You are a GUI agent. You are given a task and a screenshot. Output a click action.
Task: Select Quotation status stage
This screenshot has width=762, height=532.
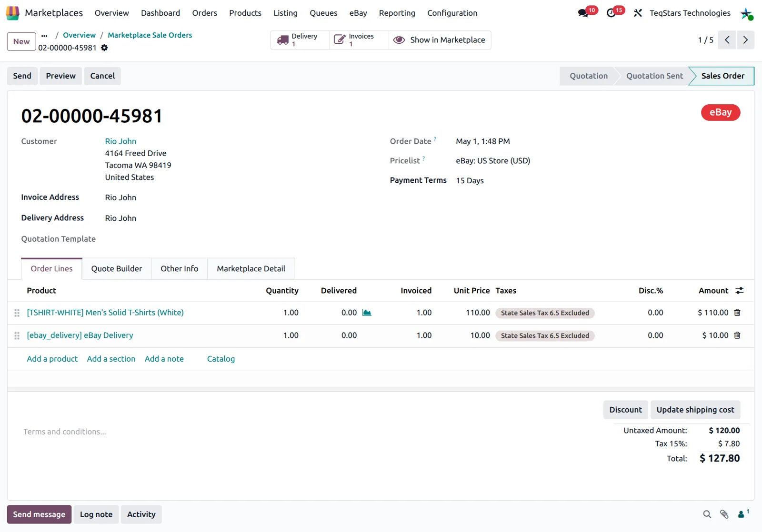tap(589, 76)
